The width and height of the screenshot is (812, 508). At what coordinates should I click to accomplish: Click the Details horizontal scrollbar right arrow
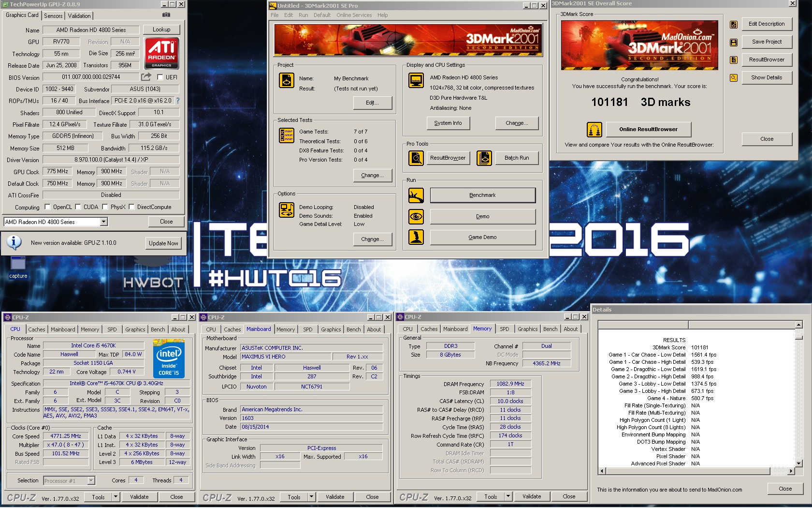pos(791,471)
